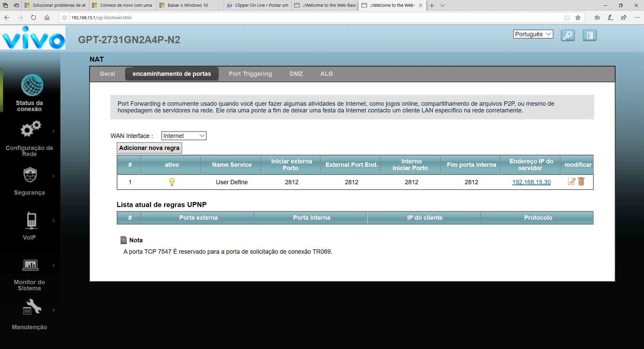Switch to the inactive Welcome to the Web-Base tab
The height and width of the screenshot is (349, 644).
coord(325,5)
